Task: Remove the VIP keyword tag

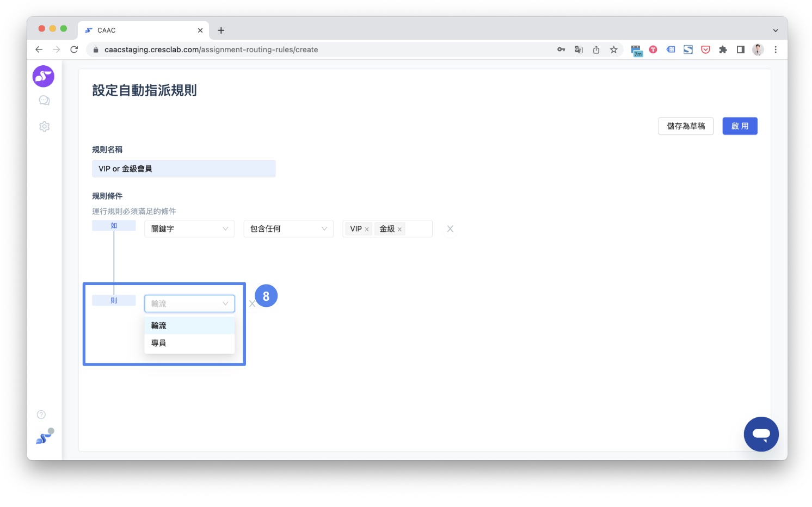Action: tap(367, 230)
